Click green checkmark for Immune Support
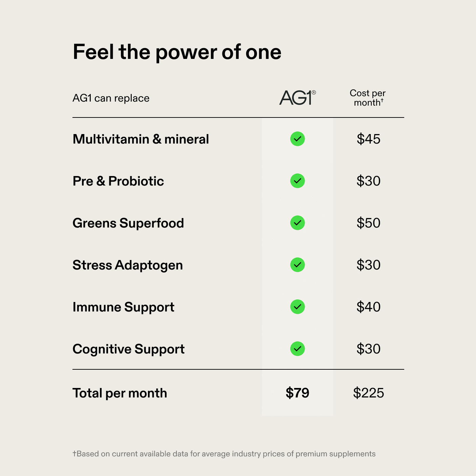Screen dimensions: 476x476 click(298, 307)
